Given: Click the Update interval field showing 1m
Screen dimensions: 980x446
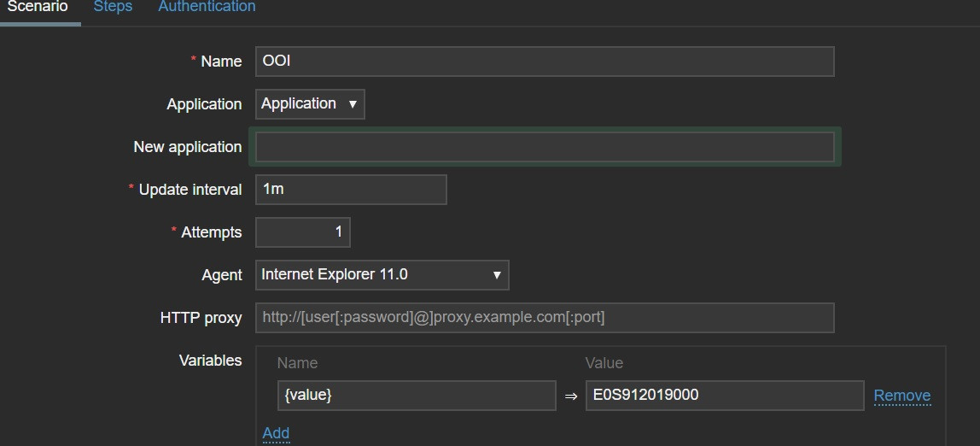Looking at the screenshot, I should (351, 190).
